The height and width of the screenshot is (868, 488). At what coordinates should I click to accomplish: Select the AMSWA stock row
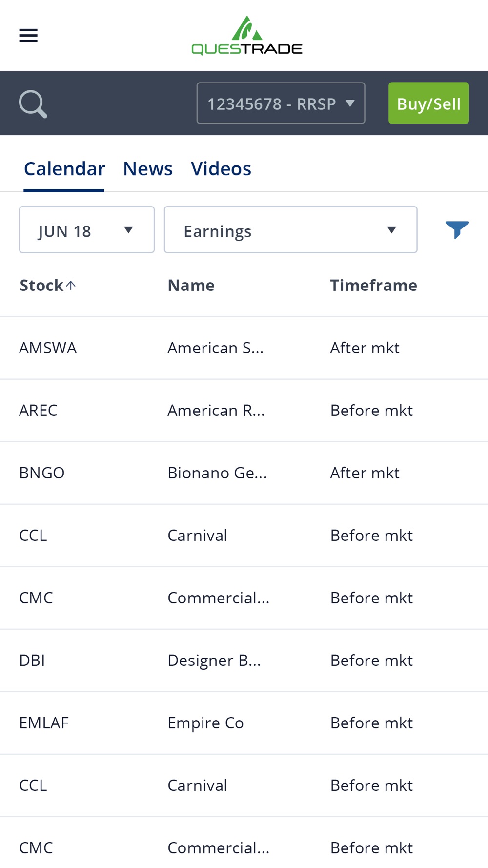tap(48, 348)
